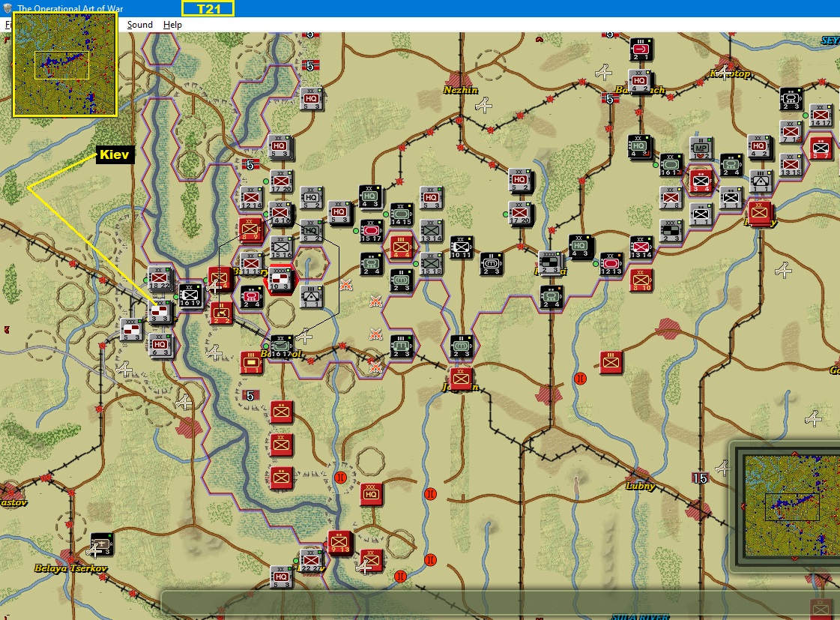Select the gray infantry stack marked 18-22
Screen dimensions: 840x620
point(160,279)
